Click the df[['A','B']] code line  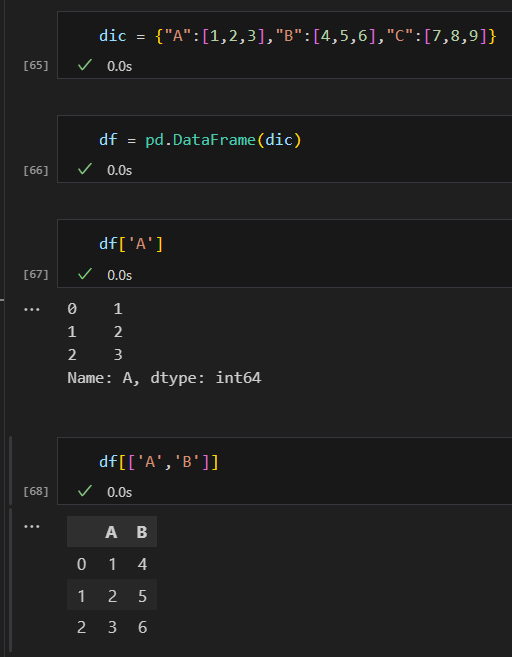pos(159,462)
